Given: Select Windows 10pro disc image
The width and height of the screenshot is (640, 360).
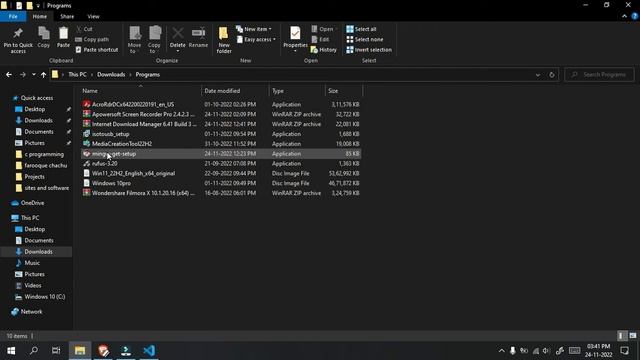Looking at the screenshot, I should pyautogui.click(x=221, y=183).
